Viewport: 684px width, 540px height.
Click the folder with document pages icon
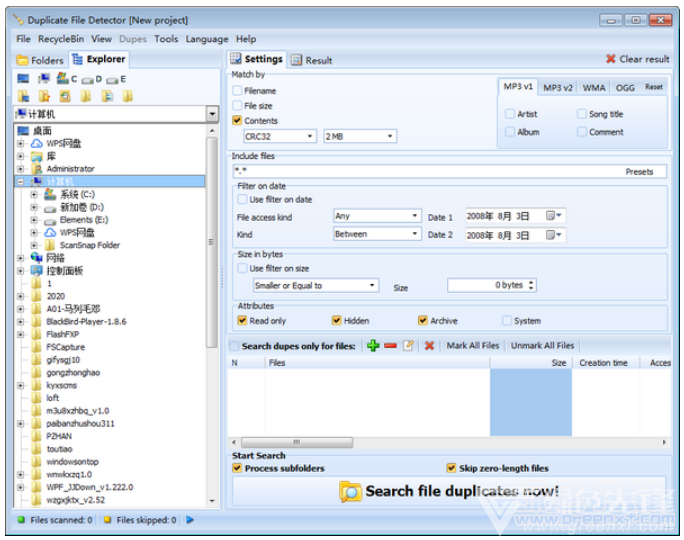click(107, 96)
